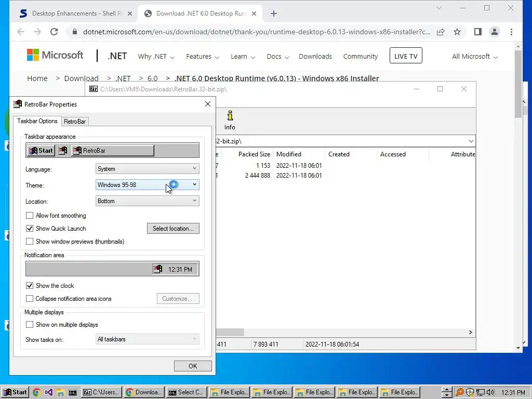This screenshot has width=532, height=399.
Task: Reload the page in Chrome
Action: click(x=54, y=32)
